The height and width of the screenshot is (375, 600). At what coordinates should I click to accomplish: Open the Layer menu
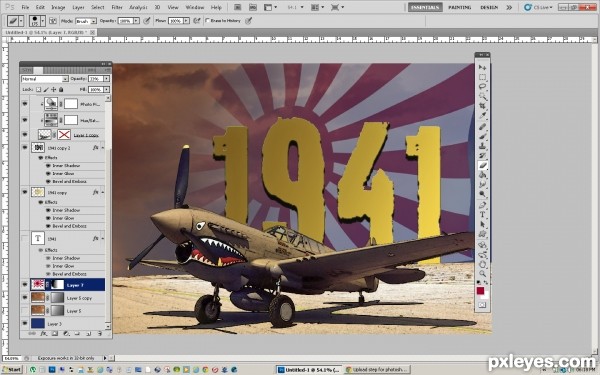[x=78, y=7]
